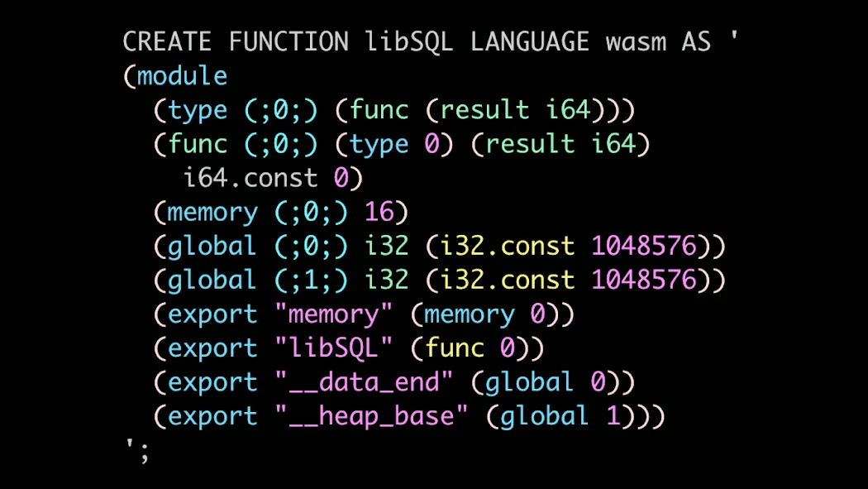The width and height of the screenshot is (868, 489).
Task: Click the '(func (;0;) (type 0) (result i64)' line
Action: [401, 145]
